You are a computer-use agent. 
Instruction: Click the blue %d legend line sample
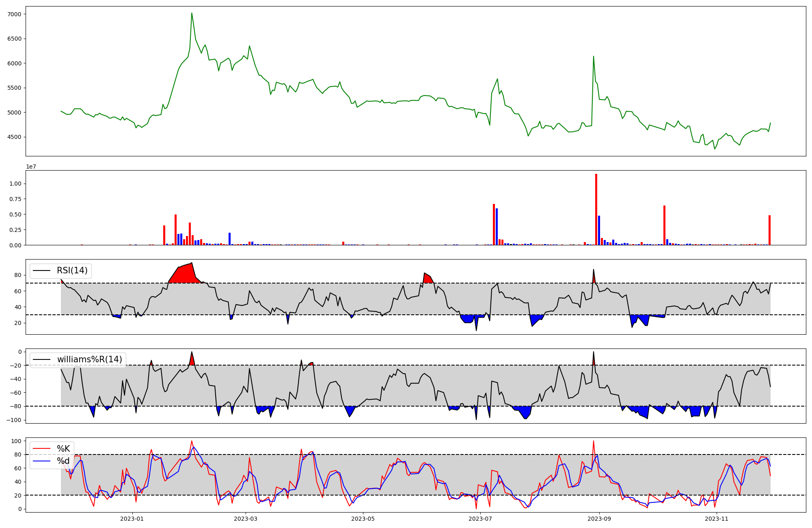(x=41, y=461)
